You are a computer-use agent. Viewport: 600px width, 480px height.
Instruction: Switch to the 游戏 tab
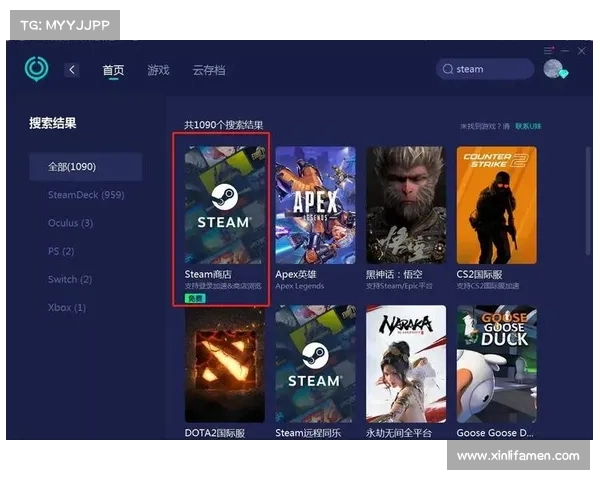point(158,70)
